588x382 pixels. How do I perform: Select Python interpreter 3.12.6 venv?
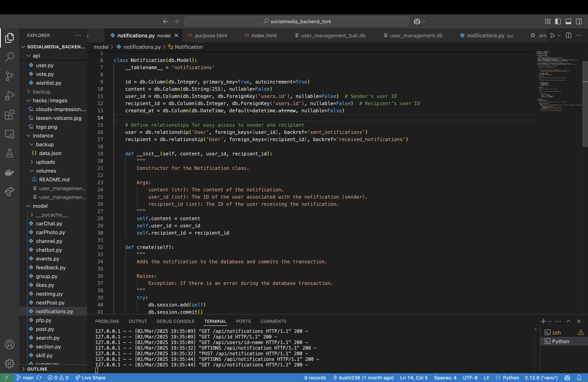click(x=541, y=378)
